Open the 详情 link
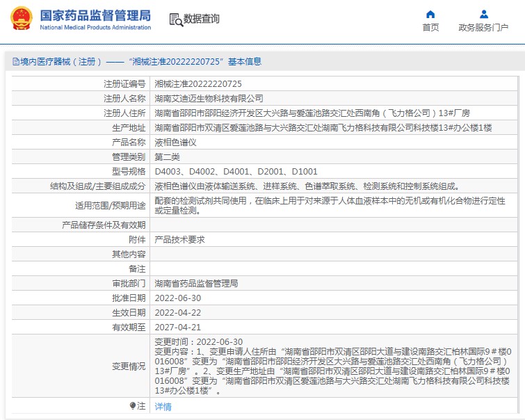Viewport: 525px width, 420px height. (163, 407)
